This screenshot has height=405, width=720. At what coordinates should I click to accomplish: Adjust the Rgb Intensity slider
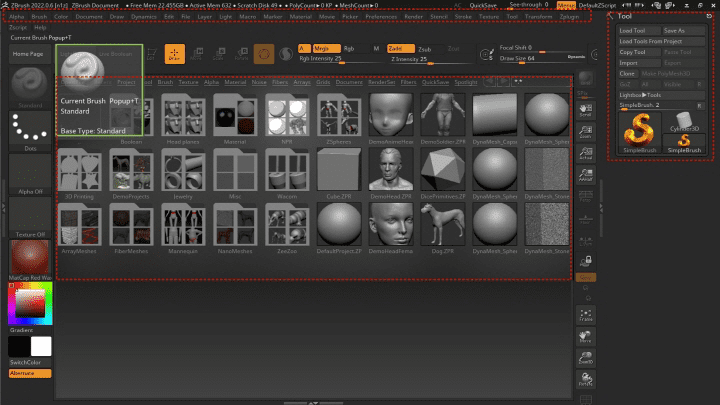[339, 59]
